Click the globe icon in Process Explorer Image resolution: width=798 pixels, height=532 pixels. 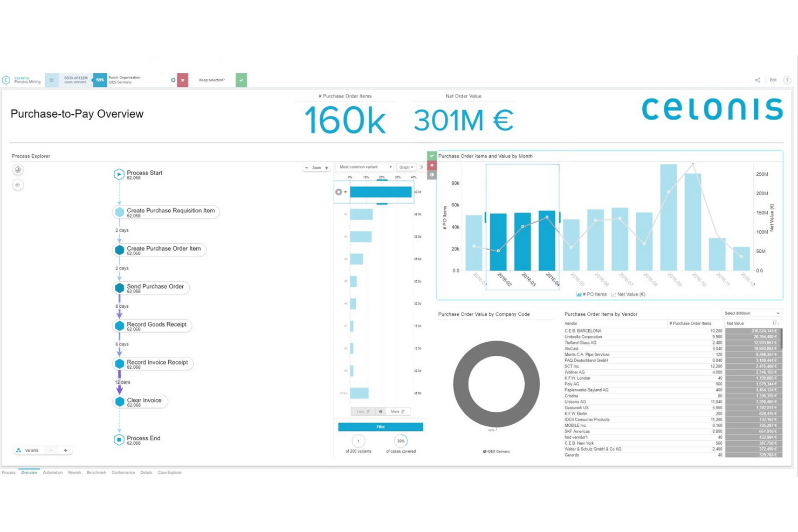pyautogui.click(x=17, y=169)
